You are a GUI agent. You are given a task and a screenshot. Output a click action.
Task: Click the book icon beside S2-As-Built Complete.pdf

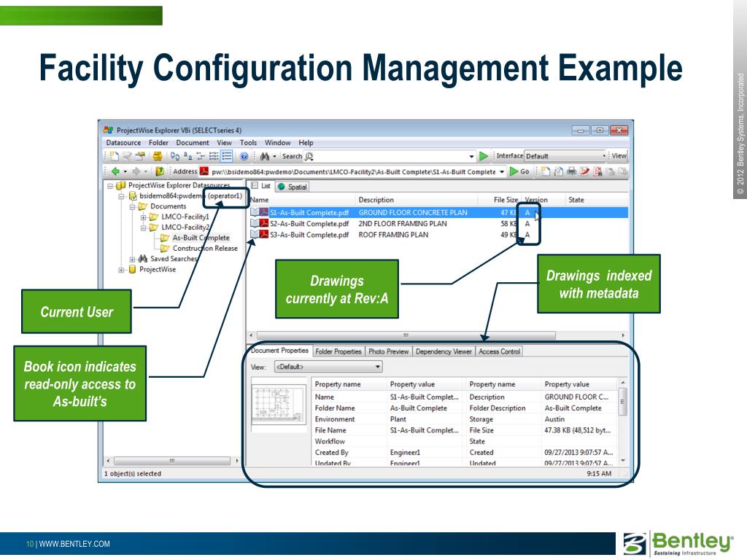[x=255, y=223]
